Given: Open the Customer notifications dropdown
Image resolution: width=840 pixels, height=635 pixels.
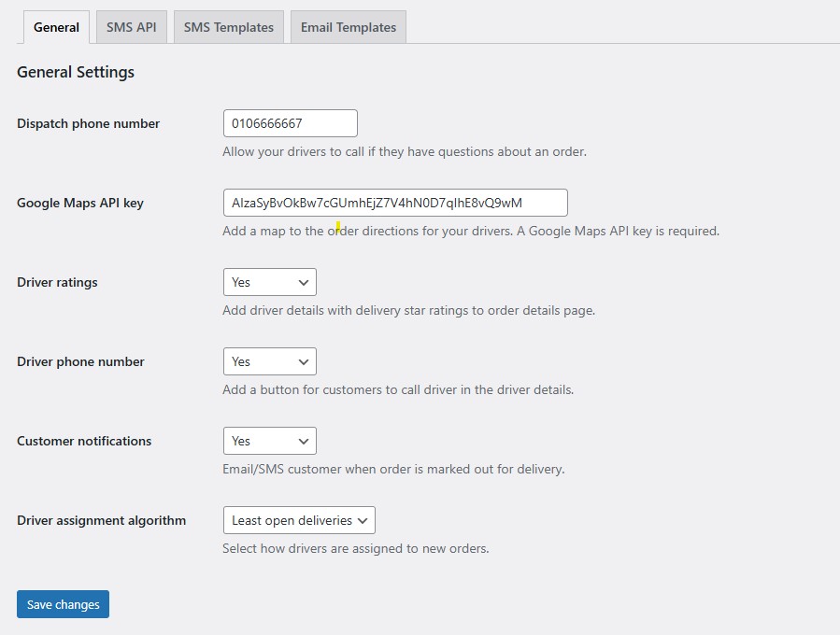Looking at the screenshot, I should click(269, 440).
